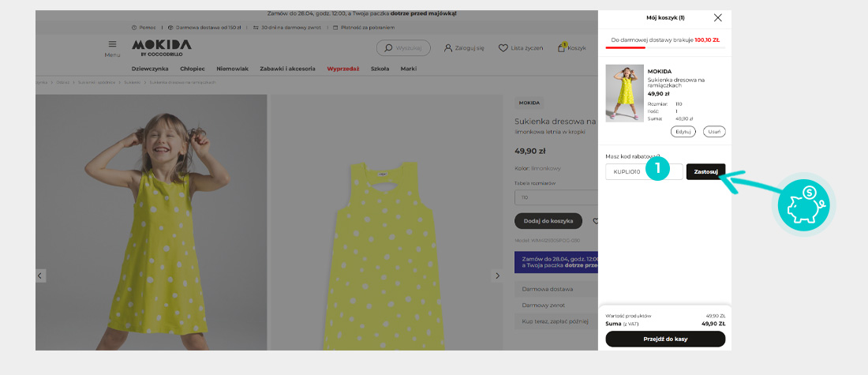Open the Chłopiec category
The height and width of the screenshot is (375, 868).
(192, 69)
